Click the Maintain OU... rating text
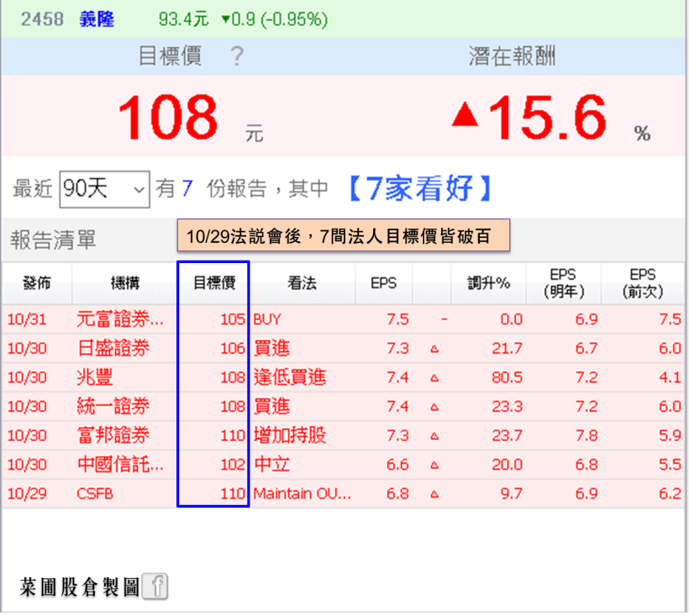 302,493
